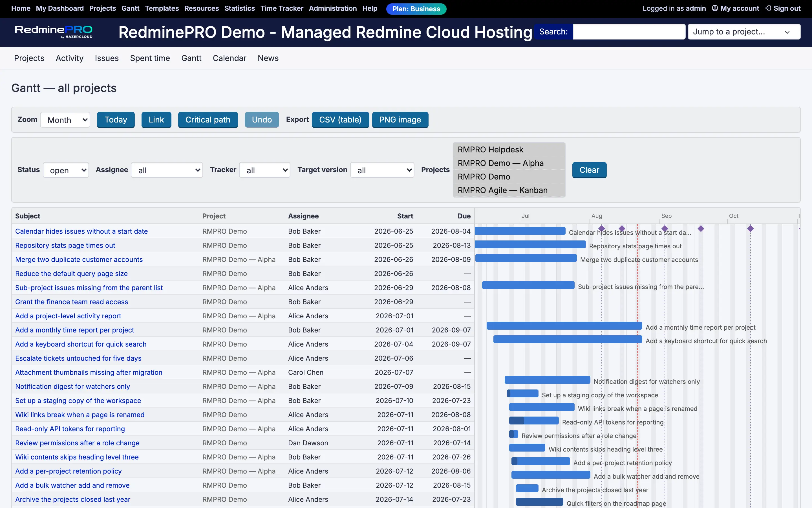This screenshot has width=812, height=508.
Task: Open My Dashboard from the top bar
Action: [60, 8]
